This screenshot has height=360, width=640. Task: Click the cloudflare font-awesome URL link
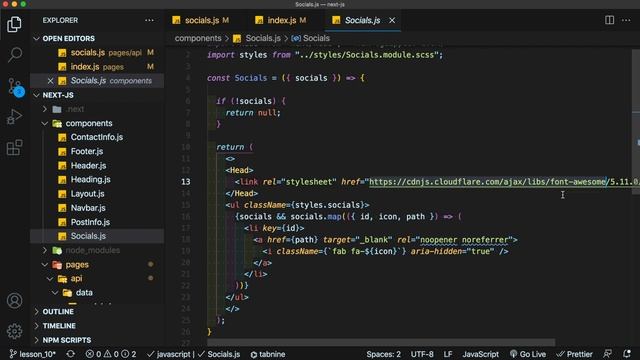504,182
